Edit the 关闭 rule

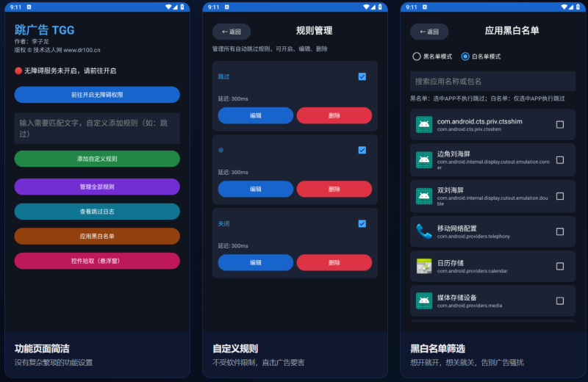click(256, 262)
